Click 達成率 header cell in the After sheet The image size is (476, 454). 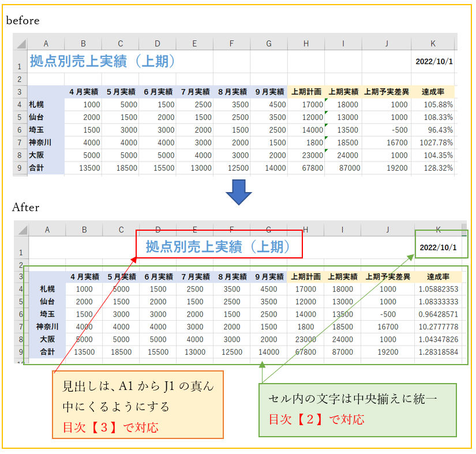(437, 277)
